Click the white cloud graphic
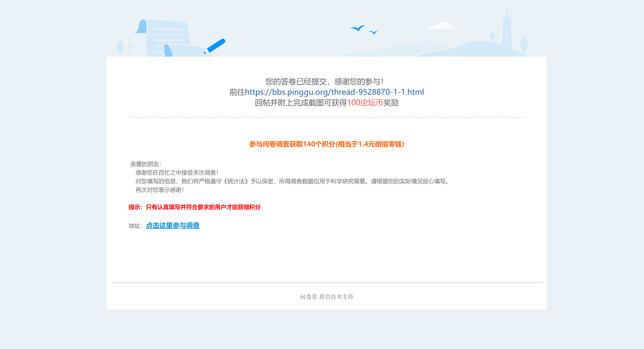644x349 pixels. 442,26
